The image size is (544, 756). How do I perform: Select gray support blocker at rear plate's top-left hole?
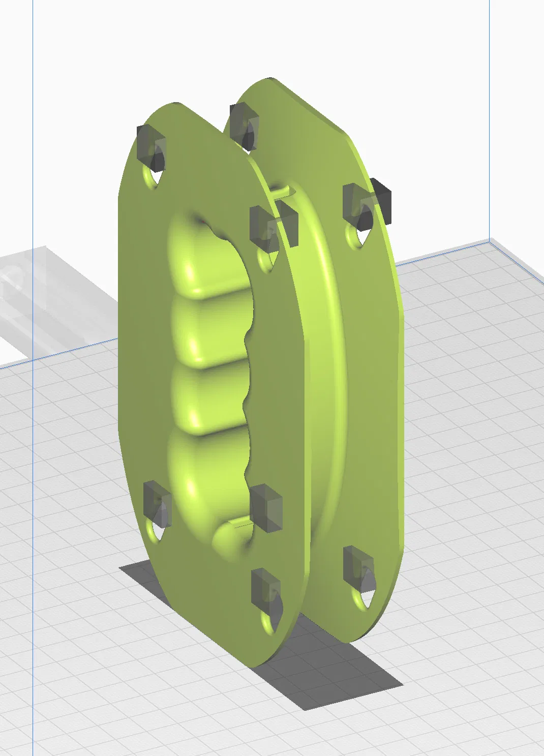pos(245,126)
